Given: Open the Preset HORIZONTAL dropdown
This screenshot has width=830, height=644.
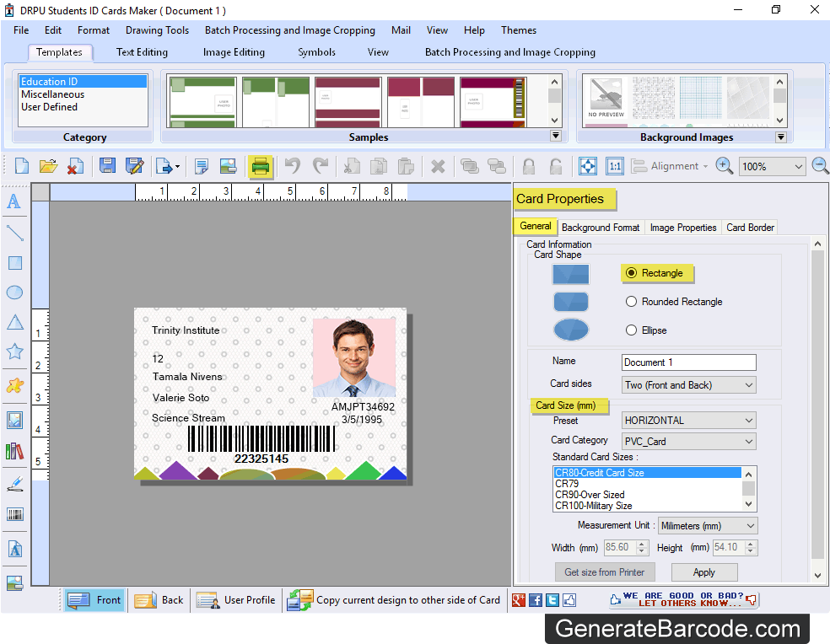Looking at the screenshot, I should coord(688,421).
